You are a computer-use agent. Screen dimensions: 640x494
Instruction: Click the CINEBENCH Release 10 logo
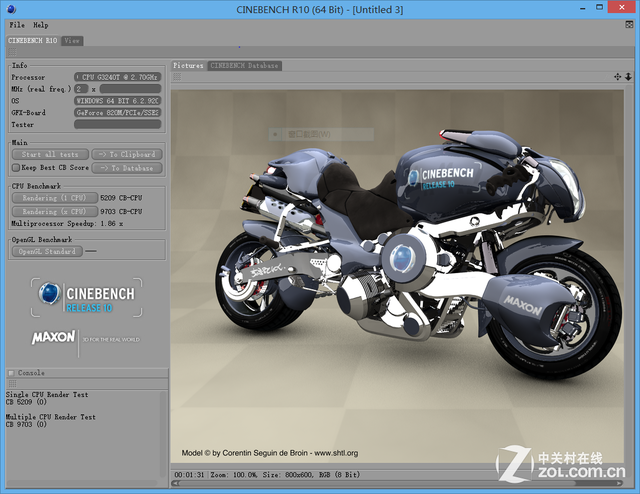pyautogui.click(x=87, y=297)
